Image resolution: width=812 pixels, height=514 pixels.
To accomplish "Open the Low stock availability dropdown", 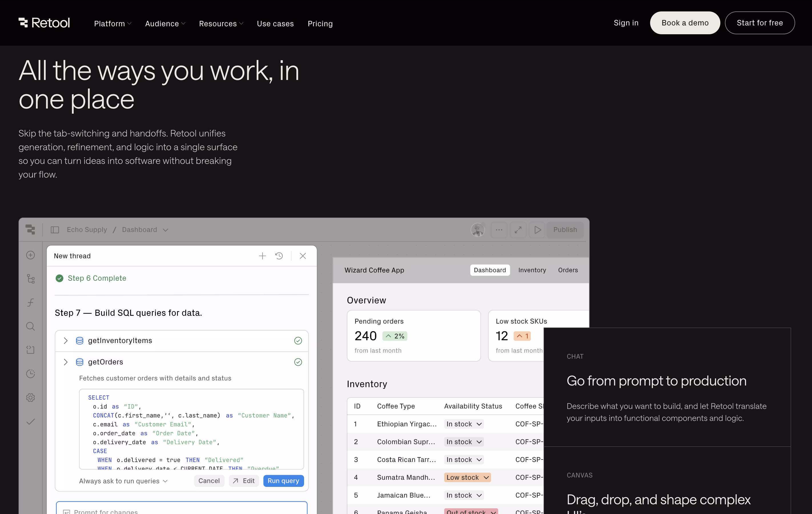I will (x=467, y=477).
